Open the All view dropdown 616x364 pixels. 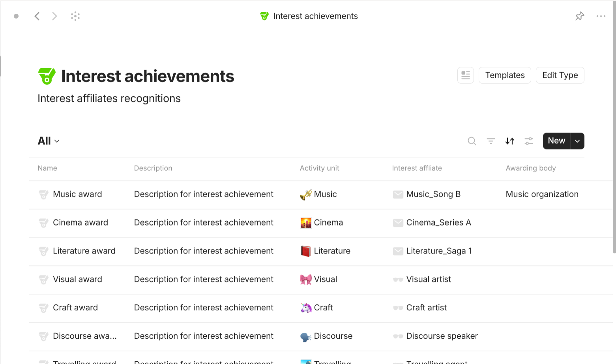click(48, 141)
